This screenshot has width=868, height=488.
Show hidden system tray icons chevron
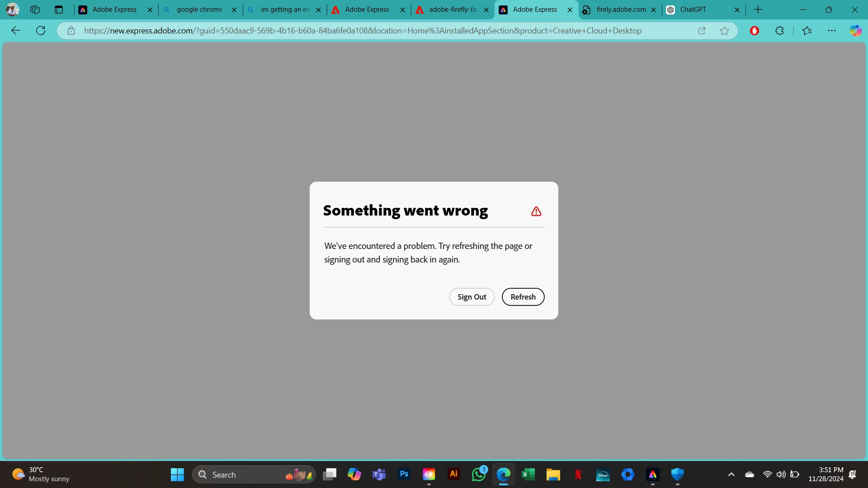pos(731,474)
